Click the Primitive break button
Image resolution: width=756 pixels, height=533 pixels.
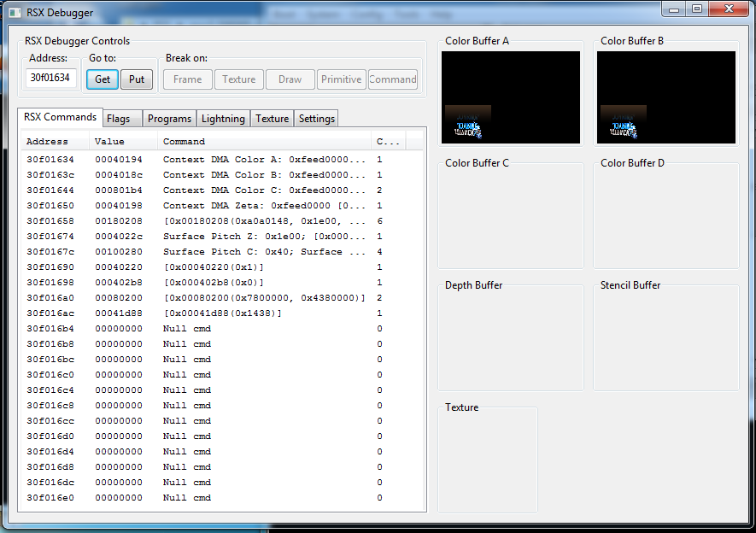342,79
